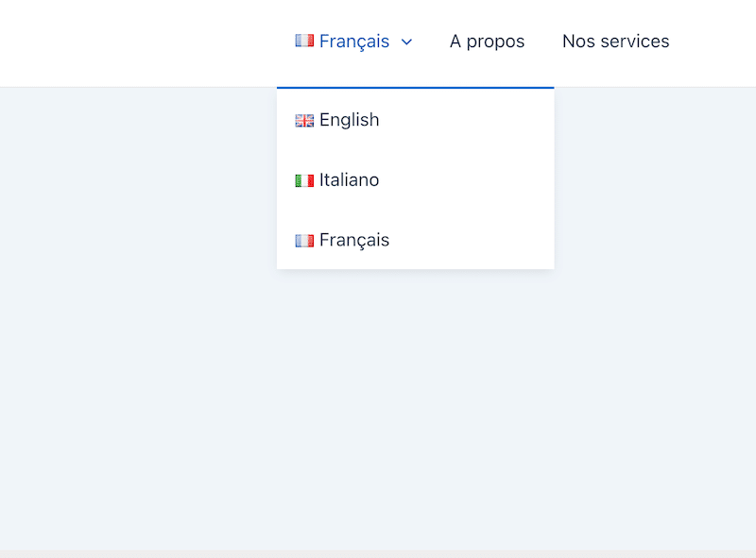Viewport: 756px width, 558px height.
Task: Click the gray strip at the page bottom
Action: pyautogui.click(x=378, y=554)
